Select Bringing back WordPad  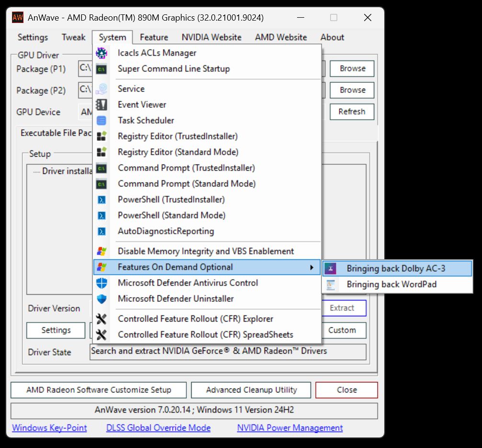pos(397,285)
